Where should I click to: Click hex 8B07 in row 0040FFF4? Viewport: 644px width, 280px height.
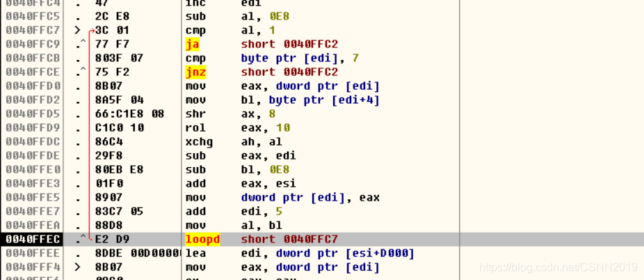click(x=108, y=267)
